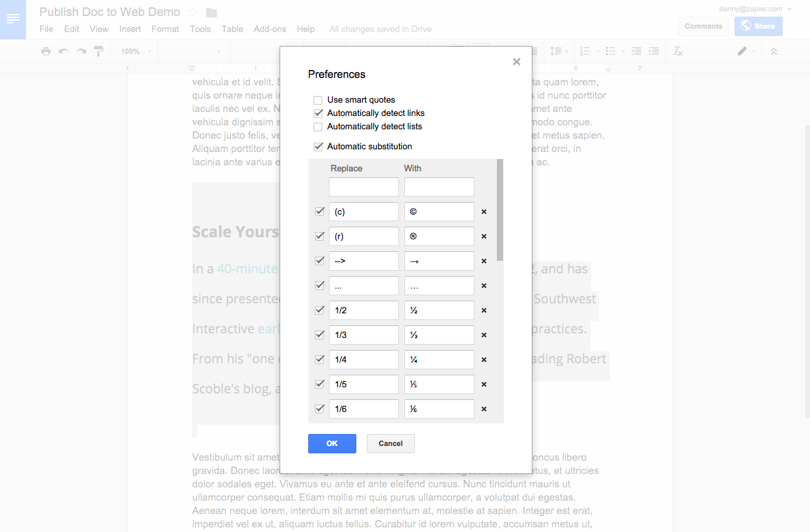Click the Comments button

pyautogui.click(x=703, y=26)
